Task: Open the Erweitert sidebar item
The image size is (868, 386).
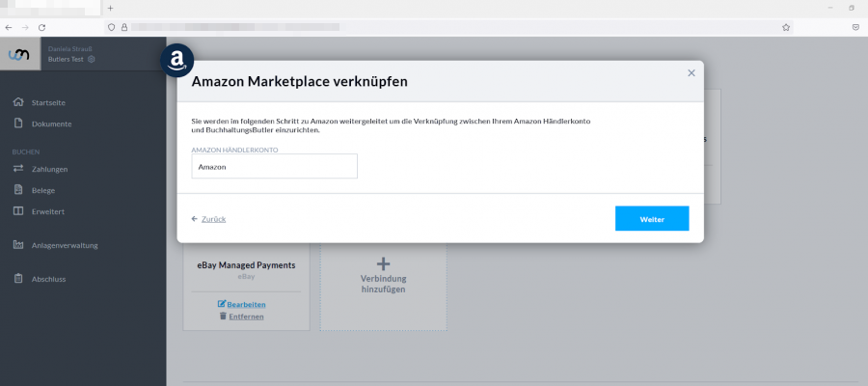Action: (x=47, y=211)
